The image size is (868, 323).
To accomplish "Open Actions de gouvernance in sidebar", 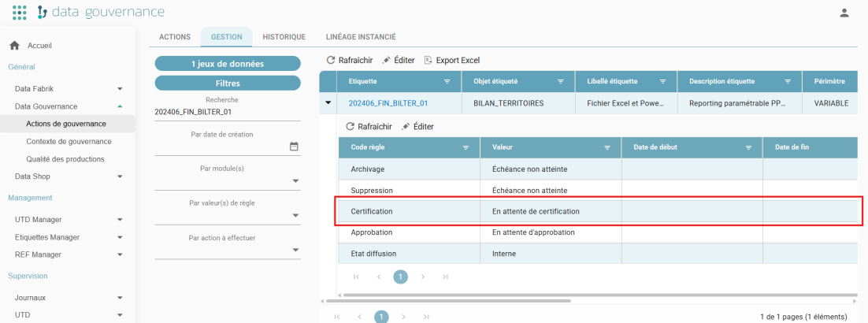I will [x=68, y=124].
